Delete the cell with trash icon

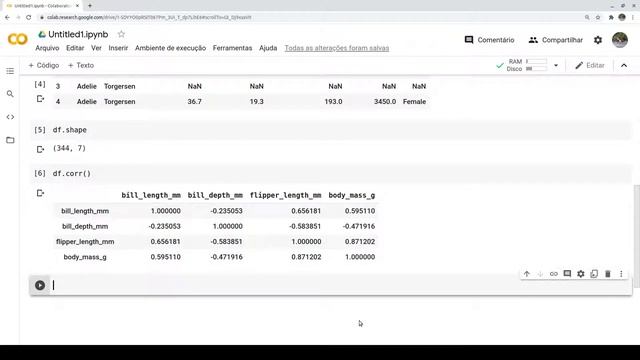pos(607,274)
